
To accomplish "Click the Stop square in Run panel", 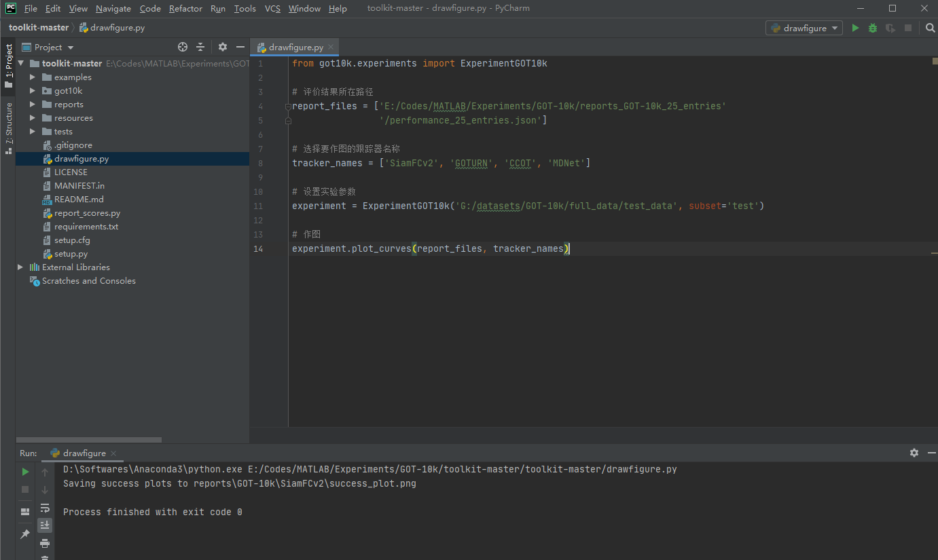I will click(25, 489).
